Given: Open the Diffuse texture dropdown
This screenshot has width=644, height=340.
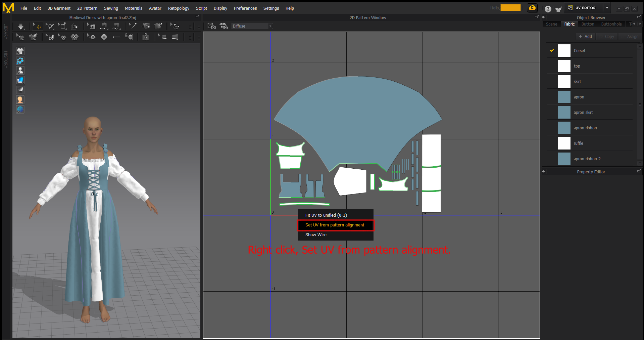Looking at the screenshot, I should [x=252, y=26].
